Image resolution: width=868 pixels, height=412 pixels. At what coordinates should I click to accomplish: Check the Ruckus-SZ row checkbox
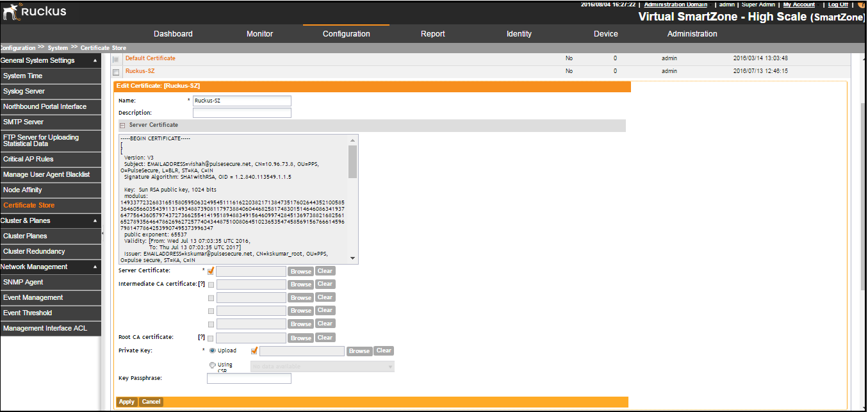tap(116, 72)
